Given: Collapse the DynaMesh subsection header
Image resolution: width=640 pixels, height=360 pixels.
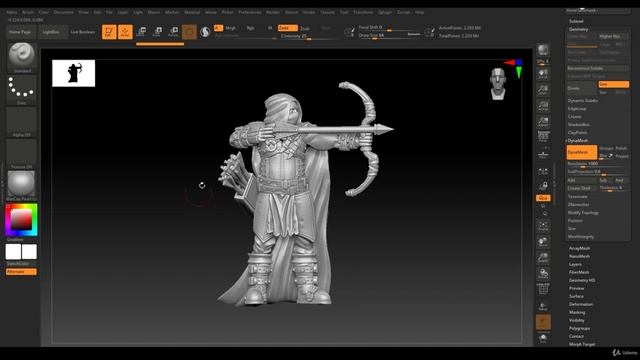Looking at the screenshot, I should point(578,140).
